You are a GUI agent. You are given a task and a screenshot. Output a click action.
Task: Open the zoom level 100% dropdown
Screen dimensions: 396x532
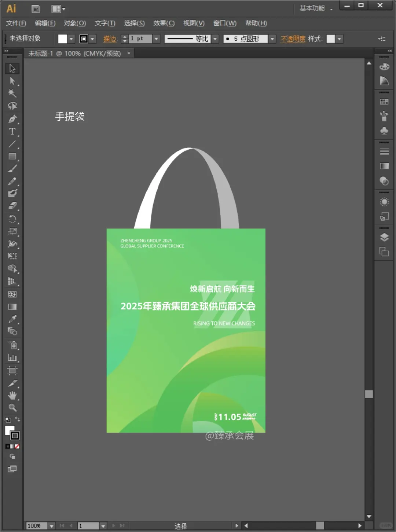click(51, 526)
